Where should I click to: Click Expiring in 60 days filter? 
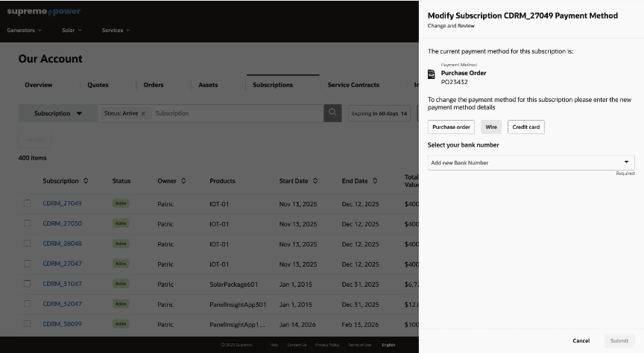(x=379, y=113)
